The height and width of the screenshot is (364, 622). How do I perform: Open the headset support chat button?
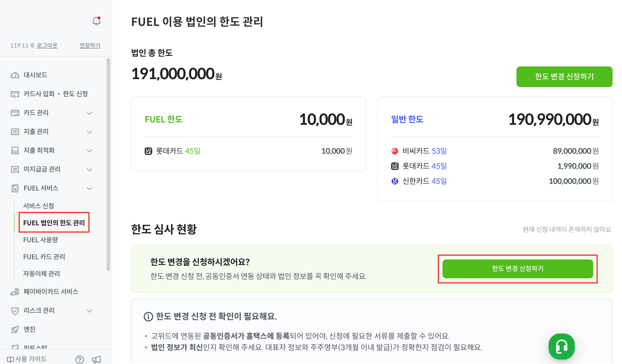(561, 346)
